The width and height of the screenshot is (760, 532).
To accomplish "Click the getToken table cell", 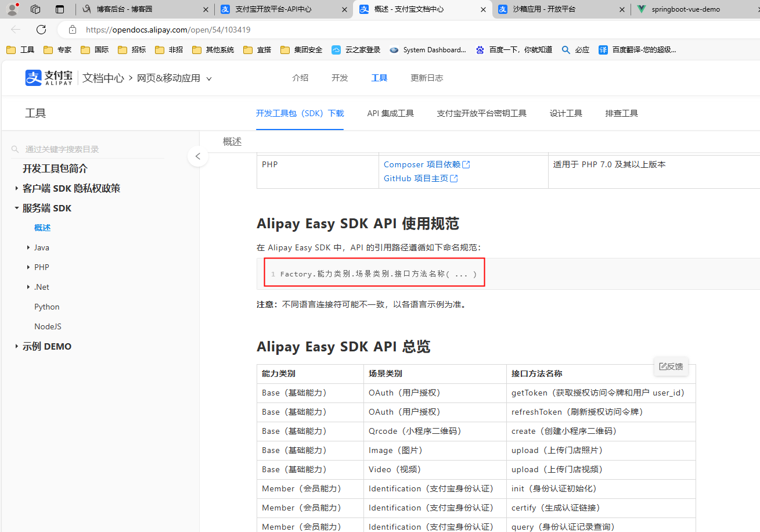I will pos(601,393).
